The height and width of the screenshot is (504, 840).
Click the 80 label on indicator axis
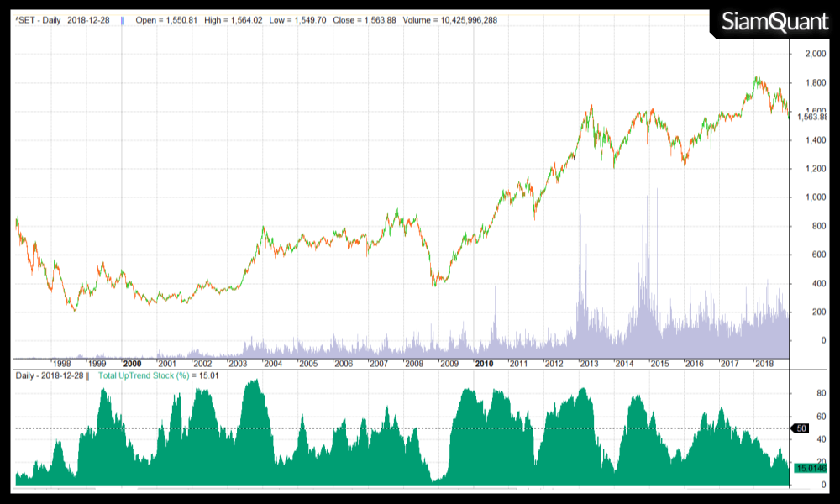click(x=812, y=392)
